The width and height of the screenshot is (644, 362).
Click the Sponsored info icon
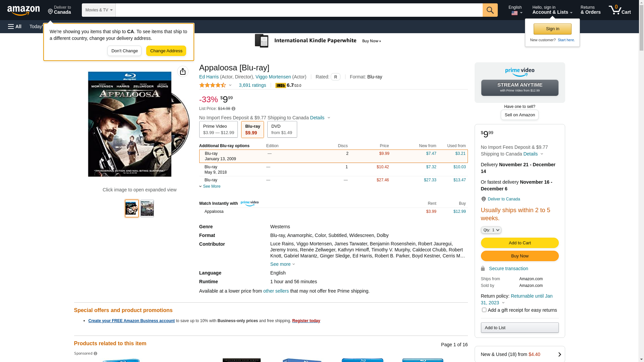pyautogui.click(x=96, y=353)
